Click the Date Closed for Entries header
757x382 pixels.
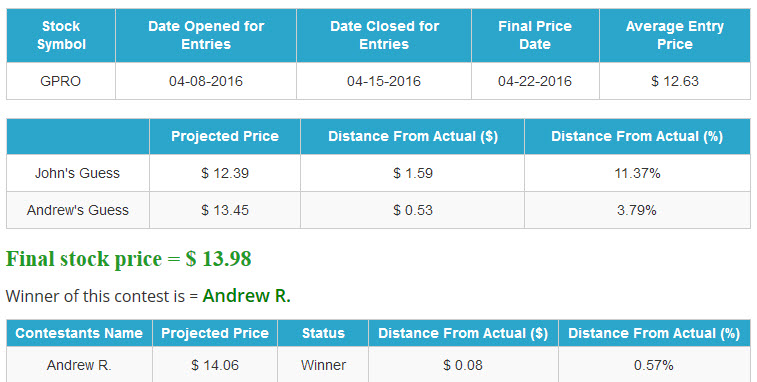click(384, 35)
